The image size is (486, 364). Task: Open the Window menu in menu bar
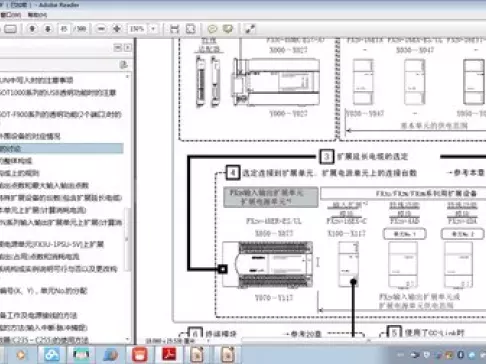(11, 15)
